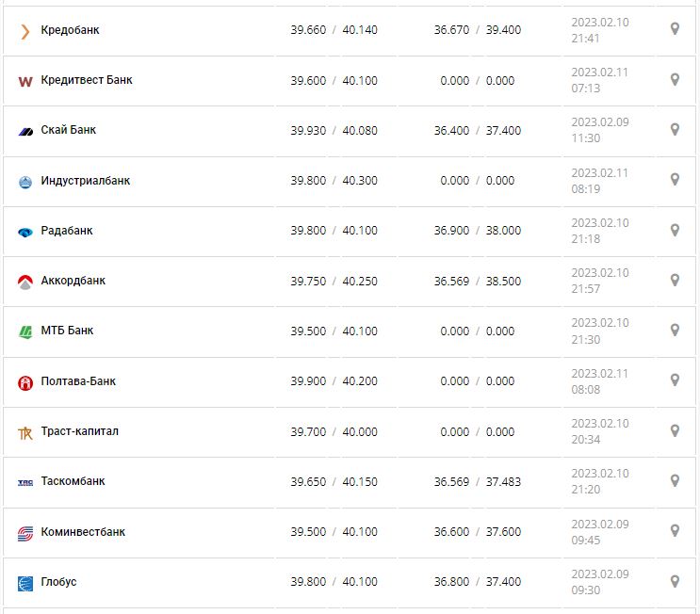Click the Траст-капитал map pin icon
This screenshot has width=700, height=614.
click(x=675, y=430)
